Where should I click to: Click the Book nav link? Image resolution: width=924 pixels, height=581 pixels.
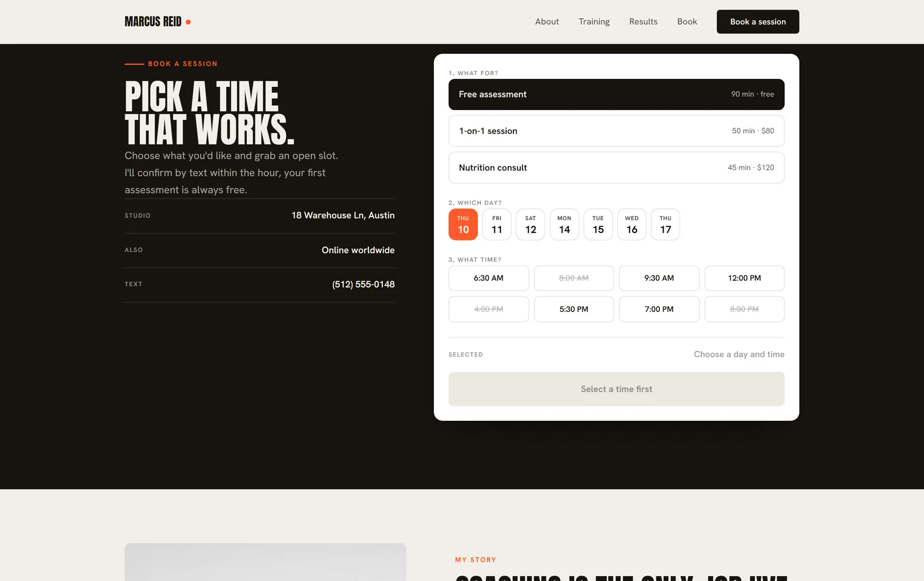tap(687, 21)
